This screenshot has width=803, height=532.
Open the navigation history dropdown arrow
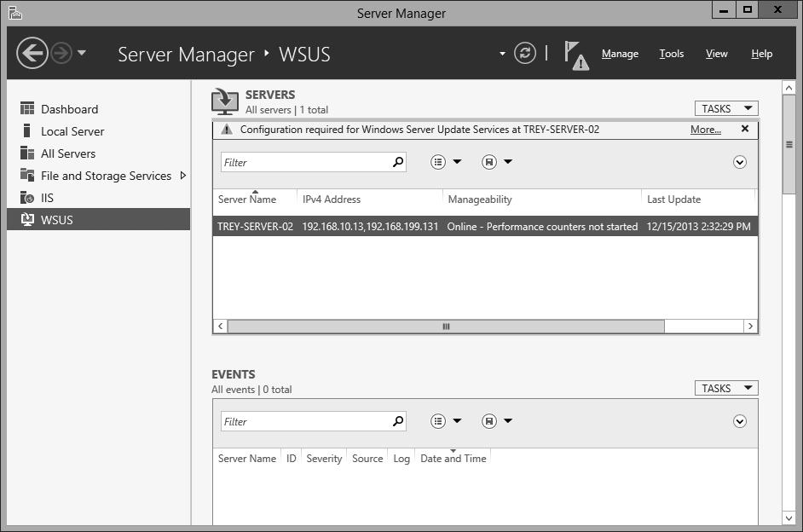click(82, 52)
